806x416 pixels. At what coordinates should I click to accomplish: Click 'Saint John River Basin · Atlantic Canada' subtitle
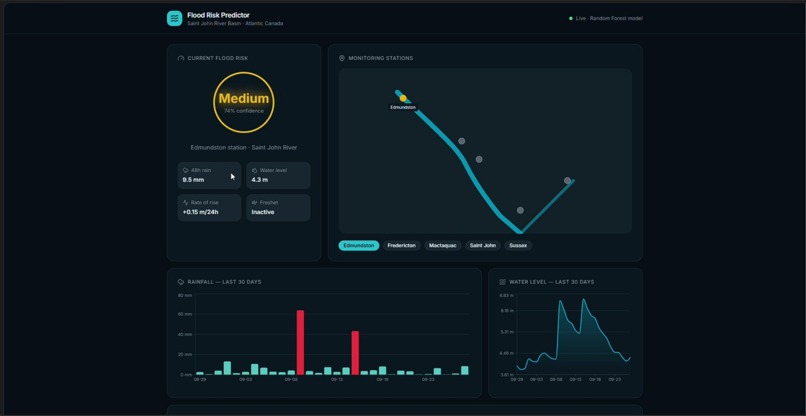click(x=235, y=24)
